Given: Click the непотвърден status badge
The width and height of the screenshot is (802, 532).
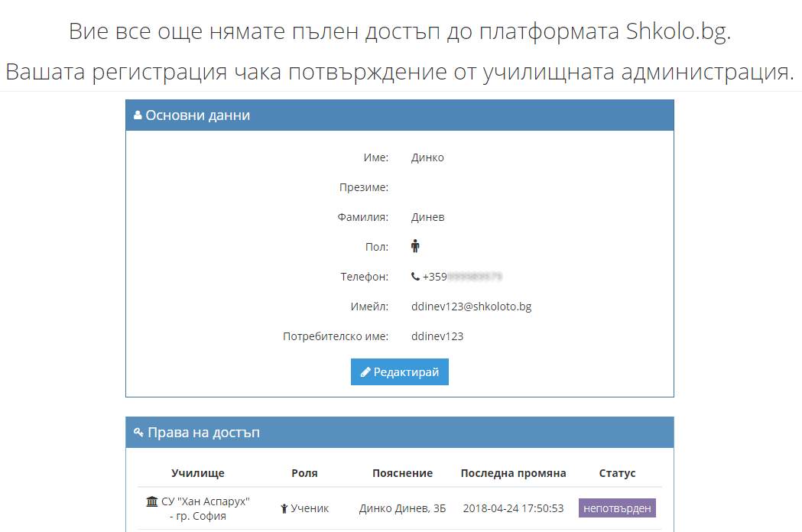Looking at the screenshot, I should click(617, 508).
